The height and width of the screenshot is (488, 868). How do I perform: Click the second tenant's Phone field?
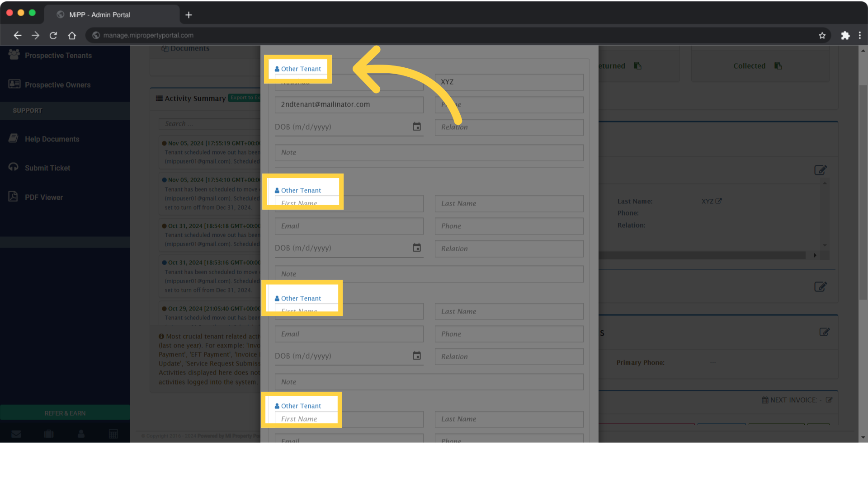pos(509,226)
